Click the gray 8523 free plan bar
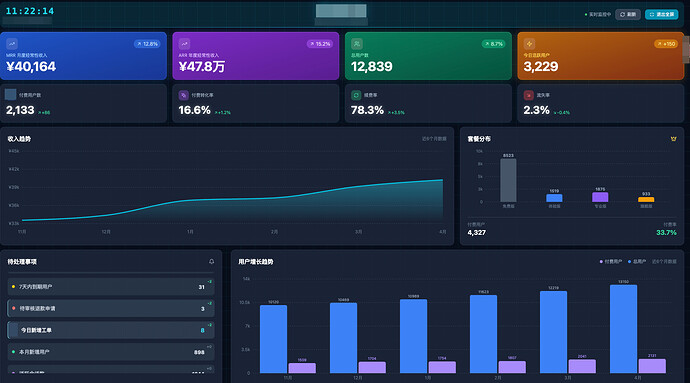 click(508, 180)
